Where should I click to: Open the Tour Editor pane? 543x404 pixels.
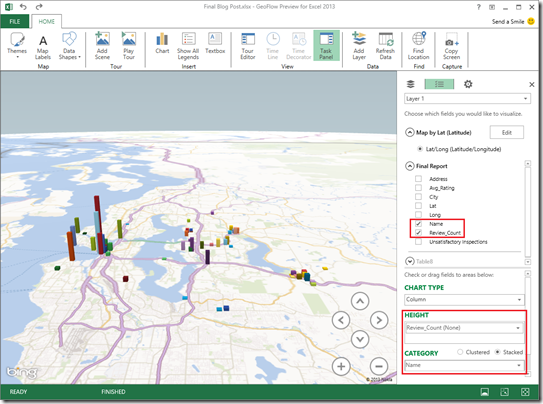click(x=248, y=46)
